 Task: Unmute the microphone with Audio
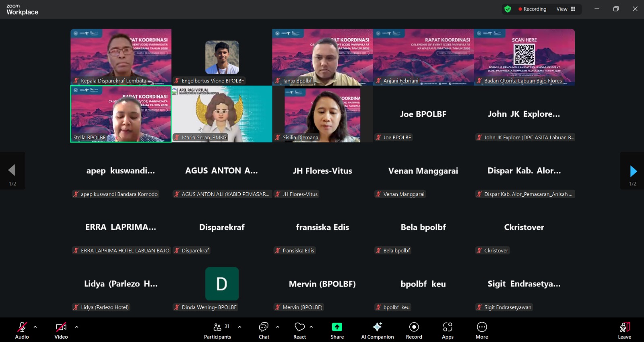[22, 330]
